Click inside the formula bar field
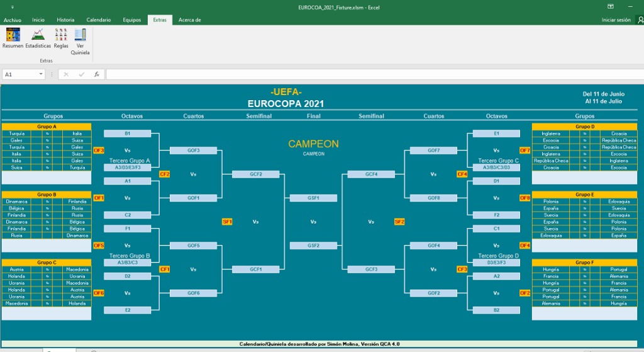This screenshot has width=644, height=352. (x=371, y=74)
